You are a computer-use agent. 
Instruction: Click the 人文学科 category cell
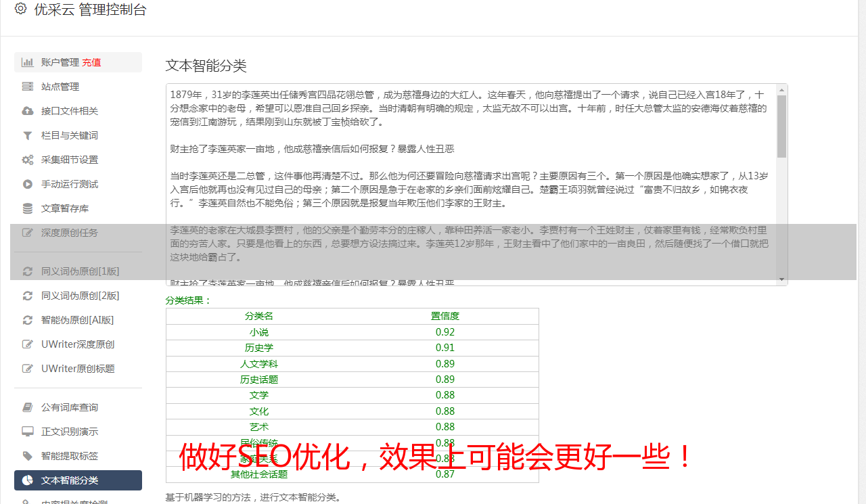259,364
